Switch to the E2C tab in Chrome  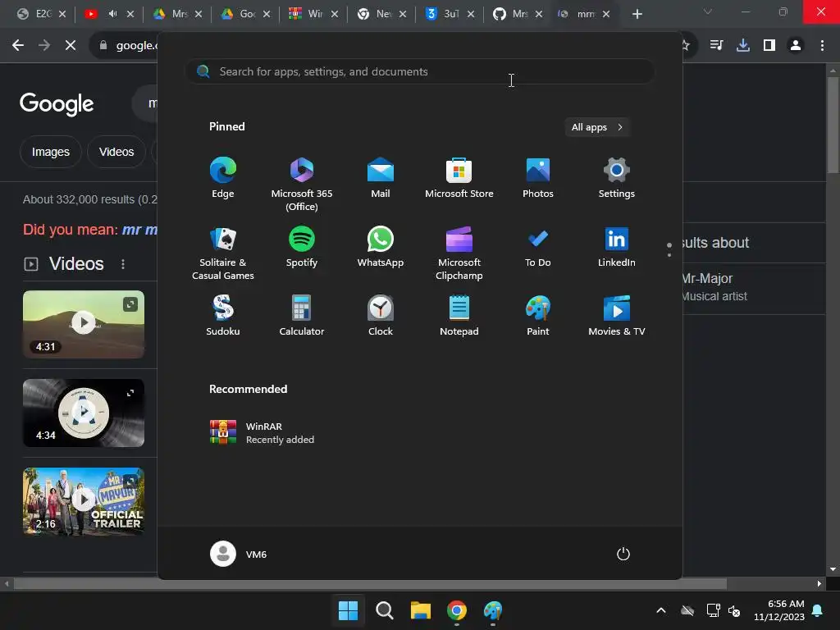tap(35, 14)
